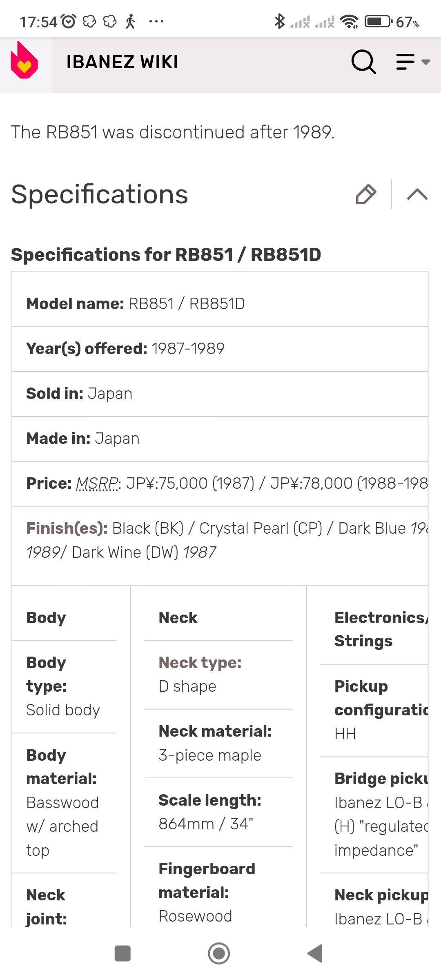Tap the Android recent apps square button

pos(122,953)
